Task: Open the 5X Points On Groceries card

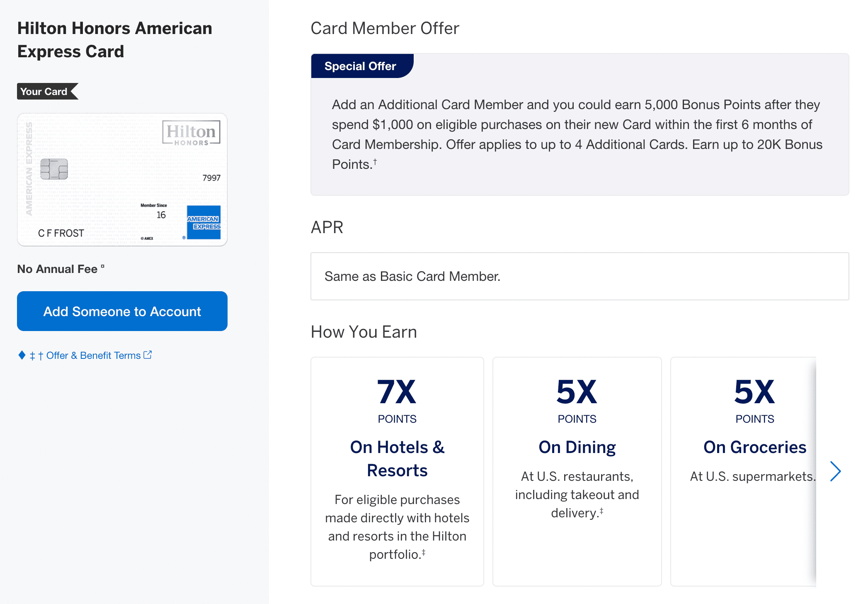Action: pyautogui.click(x=744, y=471)
